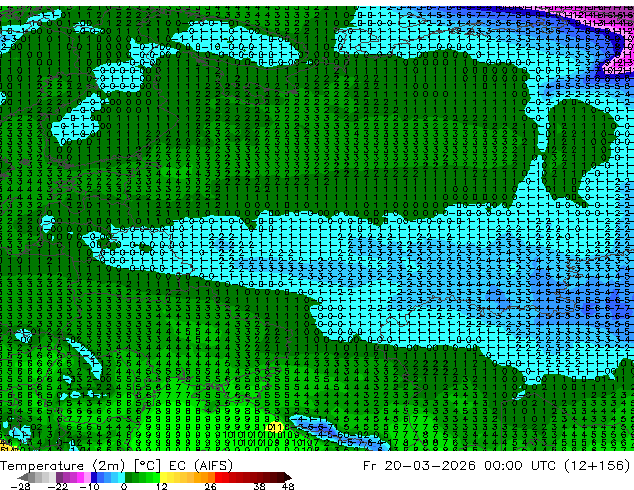Click the dark purple legend swatch above -22
The height and width of the screenshot is (490, 634).
[59, 477]
